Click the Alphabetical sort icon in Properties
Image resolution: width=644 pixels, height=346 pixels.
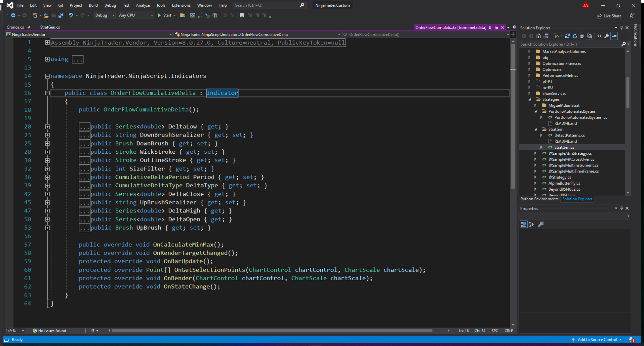click(x=531, y=224)
